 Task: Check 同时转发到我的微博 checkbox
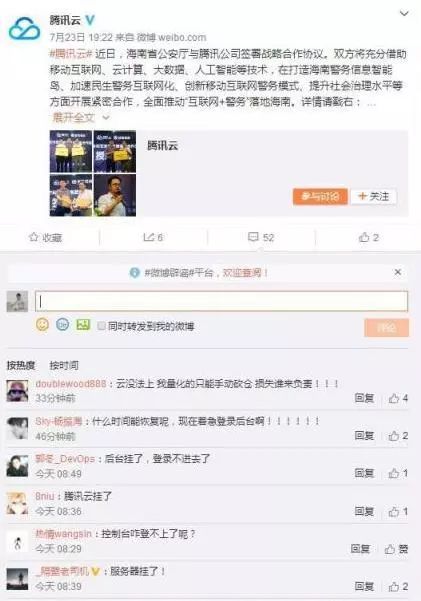coord(101,326)
